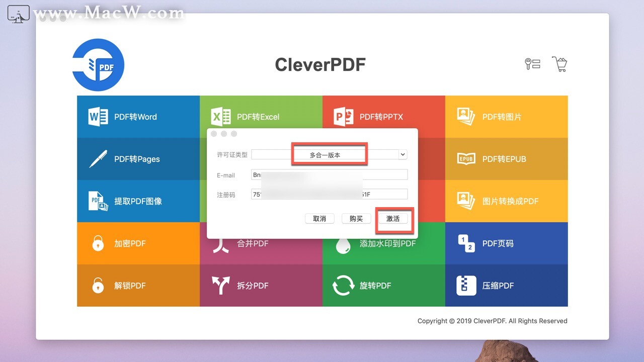The image size is (644, 362).
Task: Click the 提取PDF图像 tile label
Action: (138, 201)
